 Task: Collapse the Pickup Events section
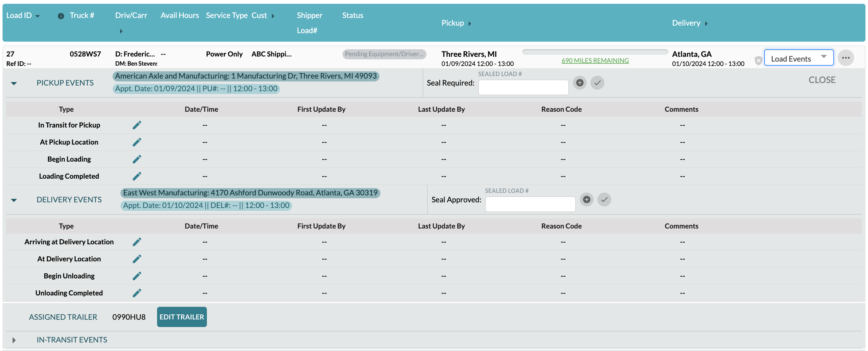coord(14,83)
